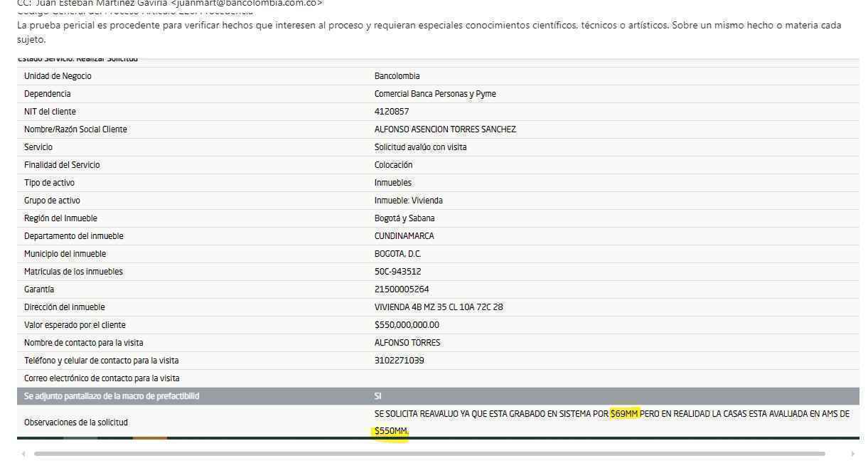The height and width of the screenshot is (463, 868).
Task: Click the 'Comercial Banca Personas y Pyme' value
Action: [435, 94]
